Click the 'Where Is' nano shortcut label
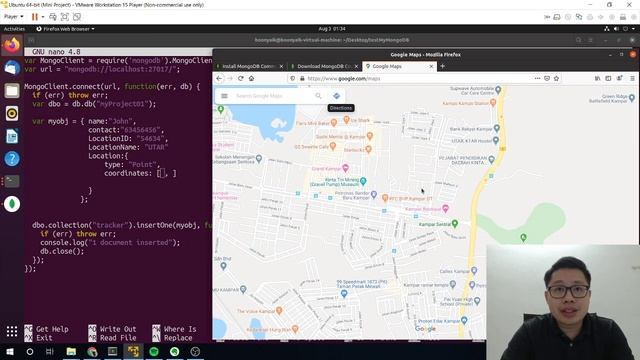Screen dimensions: 640x360 [180, 329]
